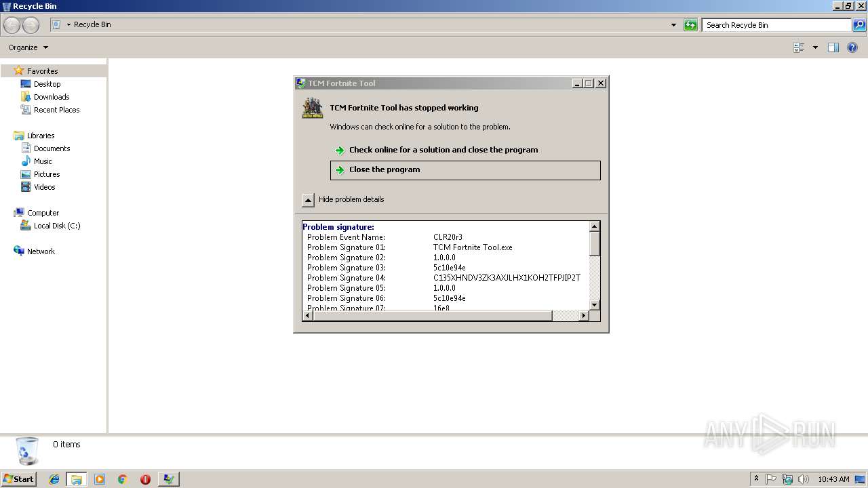
Task: Click horizontal scrollbar thumb in details box
Action: click(x=433, y=316)
